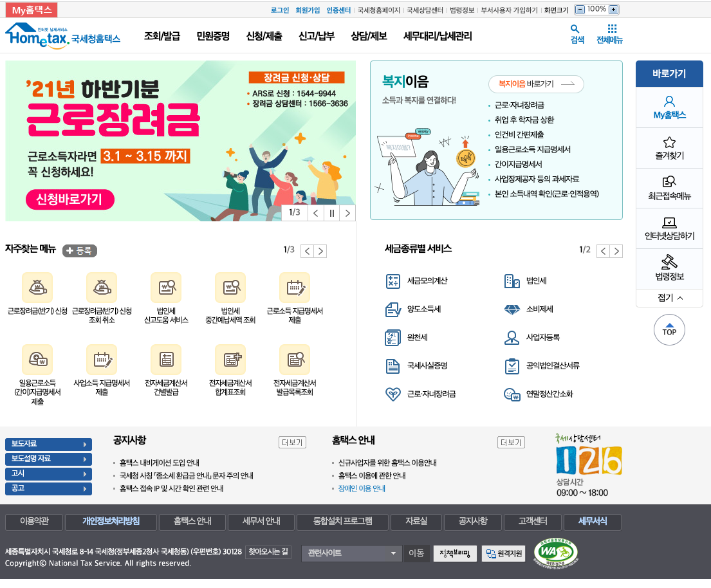Open 최근접속메뉴 sidebar icon

[669, 188]
